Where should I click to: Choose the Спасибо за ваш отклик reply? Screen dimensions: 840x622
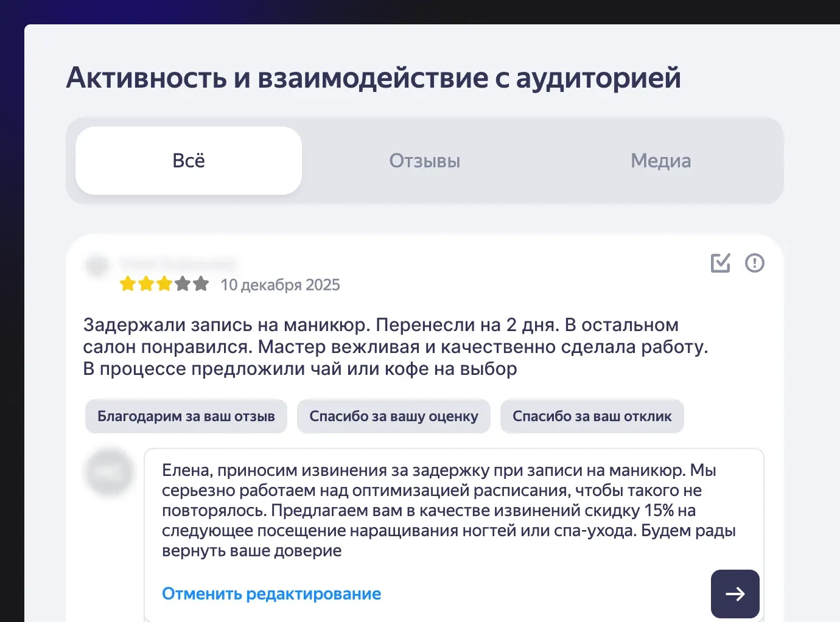592,416
